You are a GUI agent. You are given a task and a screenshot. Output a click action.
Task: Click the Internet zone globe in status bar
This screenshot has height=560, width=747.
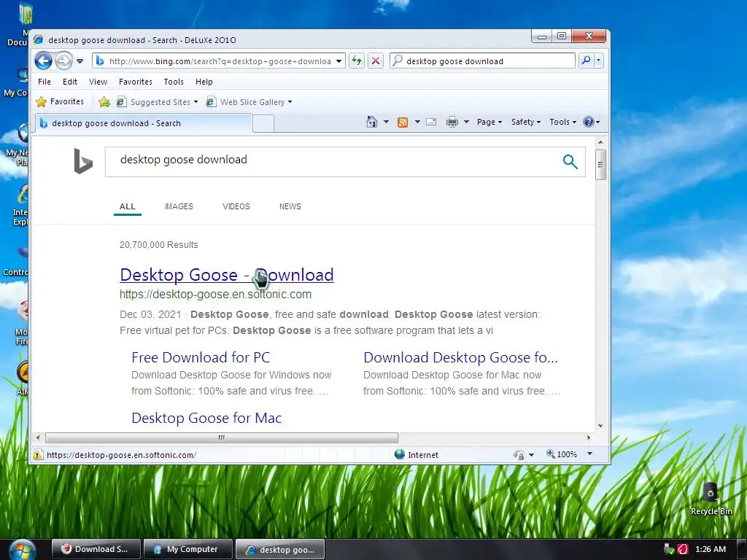[x=400, y=455]
